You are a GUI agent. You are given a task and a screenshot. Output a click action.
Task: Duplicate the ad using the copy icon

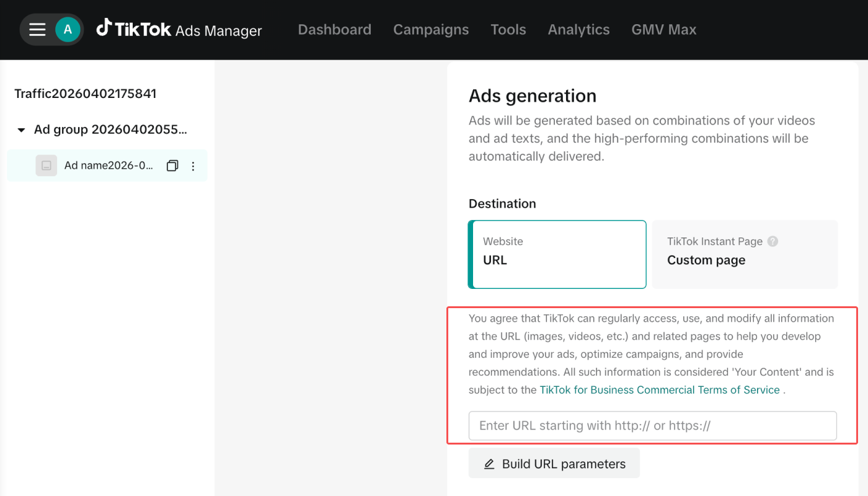(x=172, y=166)
